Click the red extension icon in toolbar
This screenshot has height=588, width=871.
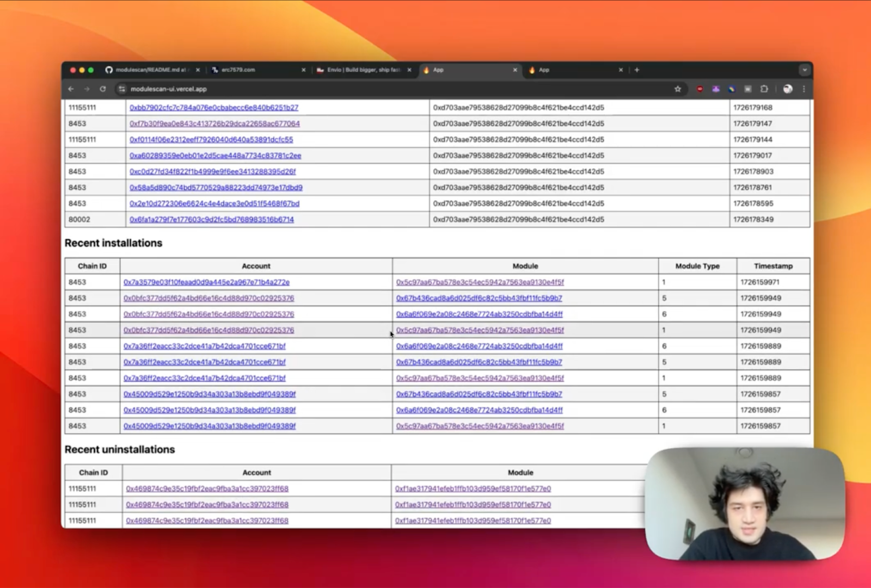[700, 89]
